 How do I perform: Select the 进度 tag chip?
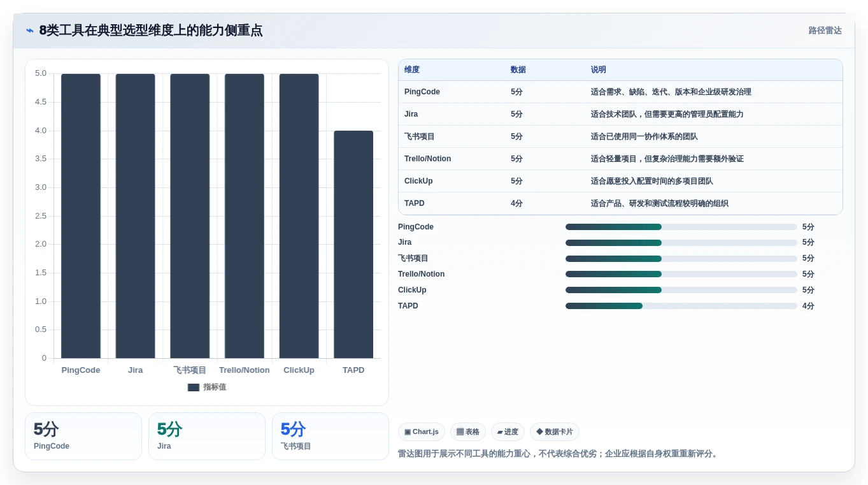[508, 432]
